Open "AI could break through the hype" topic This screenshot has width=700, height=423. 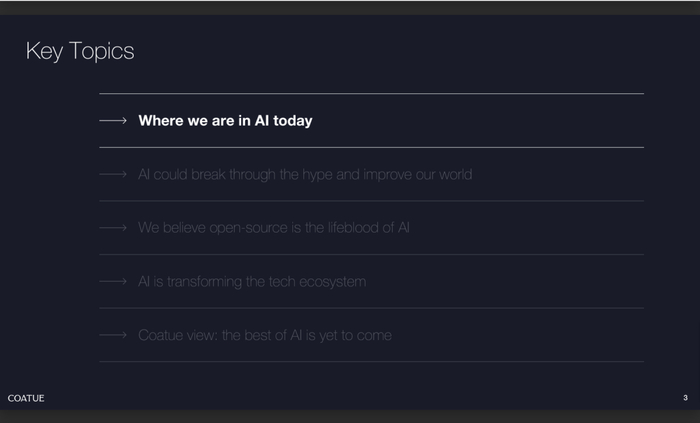pyautogui.click(x=305, y=175)
